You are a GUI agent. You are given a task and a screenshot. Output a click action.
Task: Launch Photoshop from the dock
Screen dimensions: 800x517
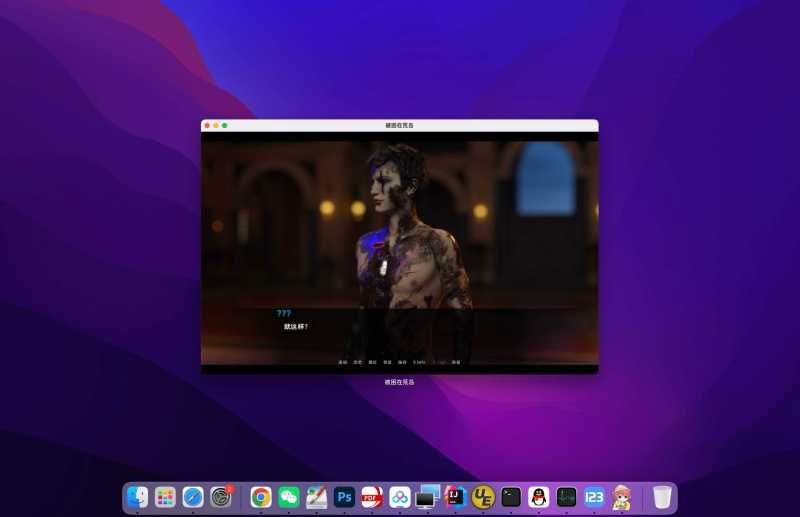point(344,497)
